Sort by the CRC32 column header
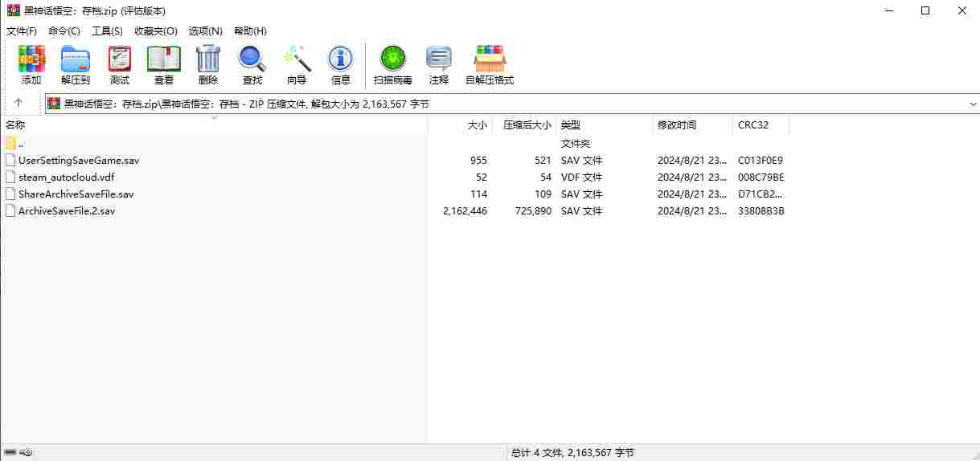The width and height of the screenshot is (980, 461). (x=761, y=125)
